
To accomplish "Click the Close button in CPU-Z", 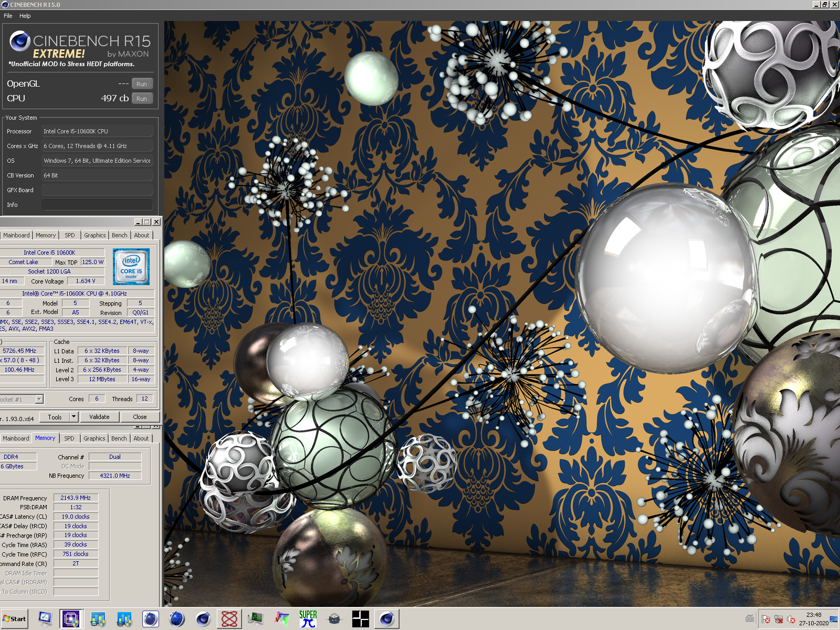I will click(x=140, y=417).
